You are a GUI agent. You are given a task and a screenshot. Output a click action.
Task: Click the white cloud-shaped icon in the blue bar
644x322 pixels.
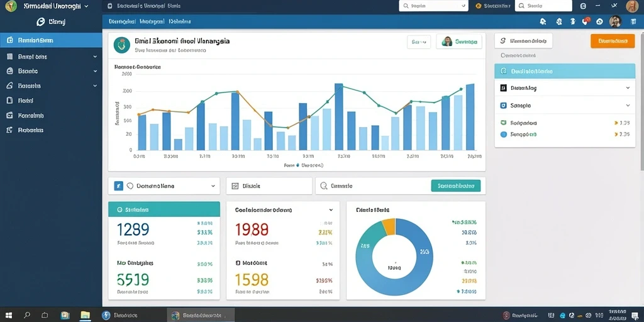tap(599, 22)
